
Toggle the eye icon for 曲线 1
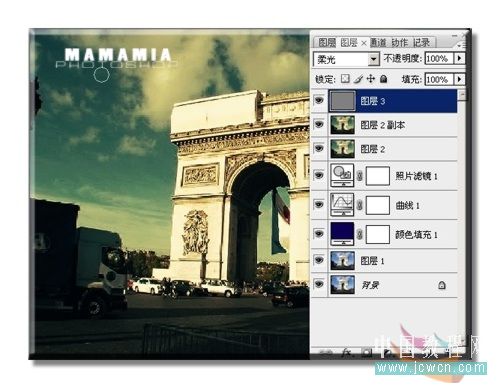(319, 204)
